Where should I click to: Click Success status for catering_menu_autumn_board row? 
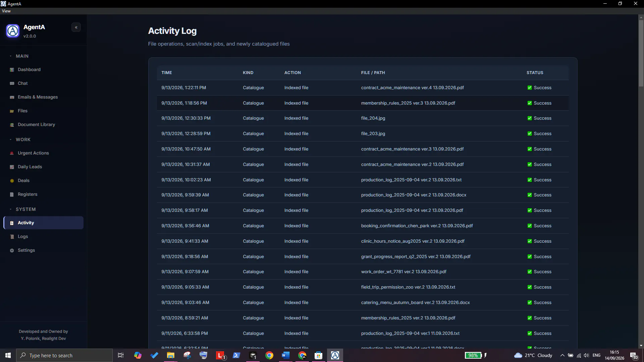click(539, 302)
